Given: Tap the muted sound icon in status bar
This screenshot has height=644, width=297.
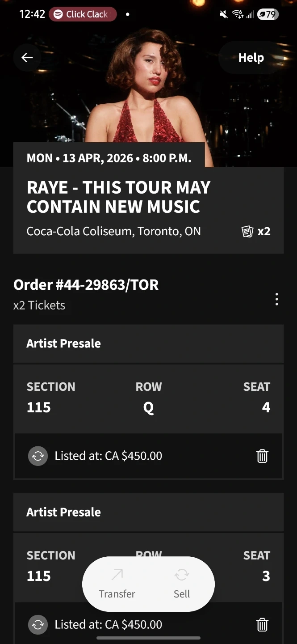Looking at the screenshot, I should point(223,14).
